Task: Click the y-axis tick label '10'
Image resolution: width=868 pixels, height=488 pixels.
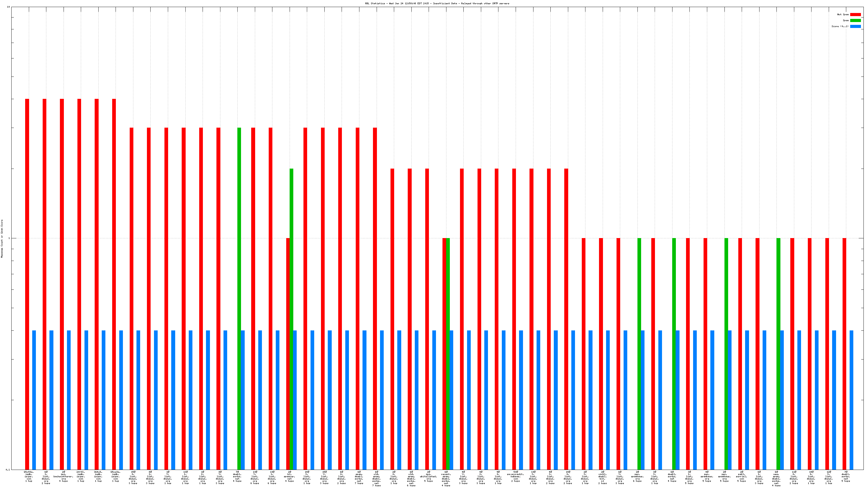Action: (8, 7)
